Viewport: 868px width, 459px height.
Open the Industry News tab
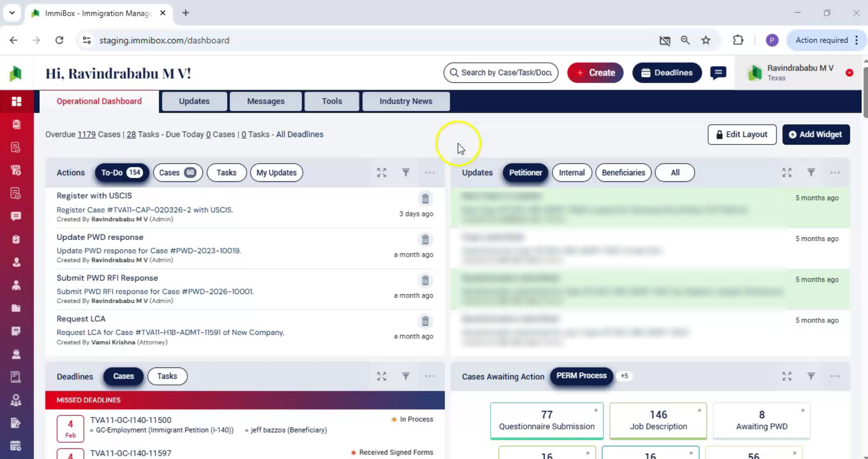tap(406, 101)
